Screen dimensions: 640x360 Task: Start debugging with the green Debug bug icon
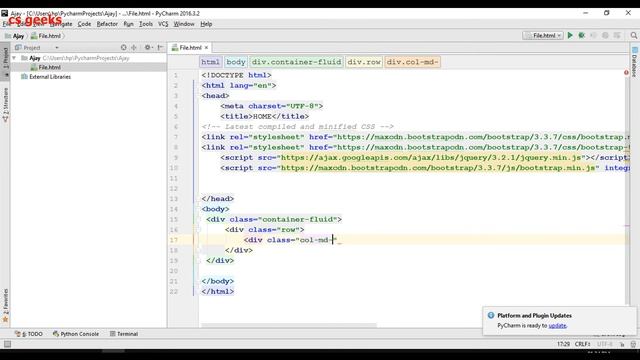[582, 36]
